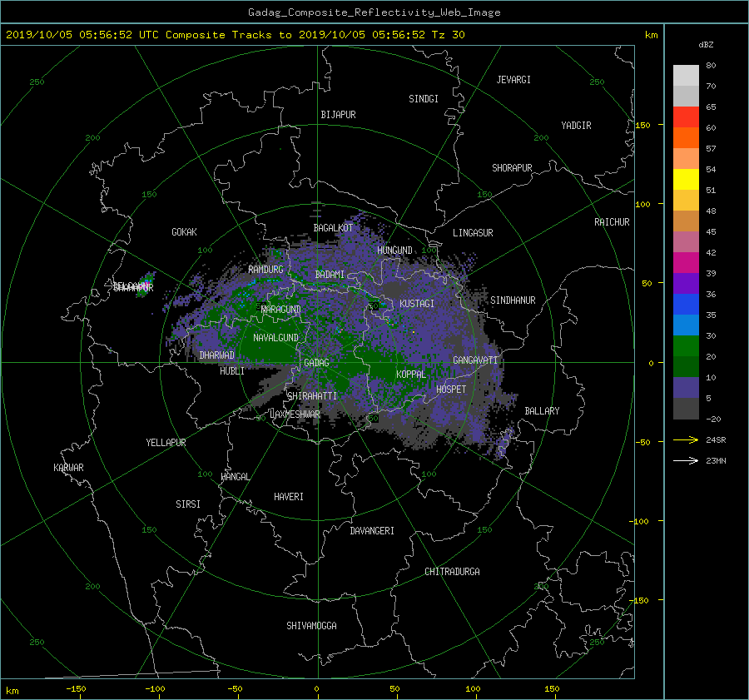
Task: Select the YADGIR label
Action: point(576,126)
